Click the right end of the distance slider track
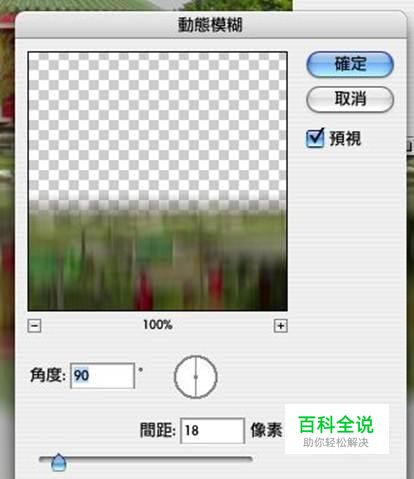 pos(249,459)
